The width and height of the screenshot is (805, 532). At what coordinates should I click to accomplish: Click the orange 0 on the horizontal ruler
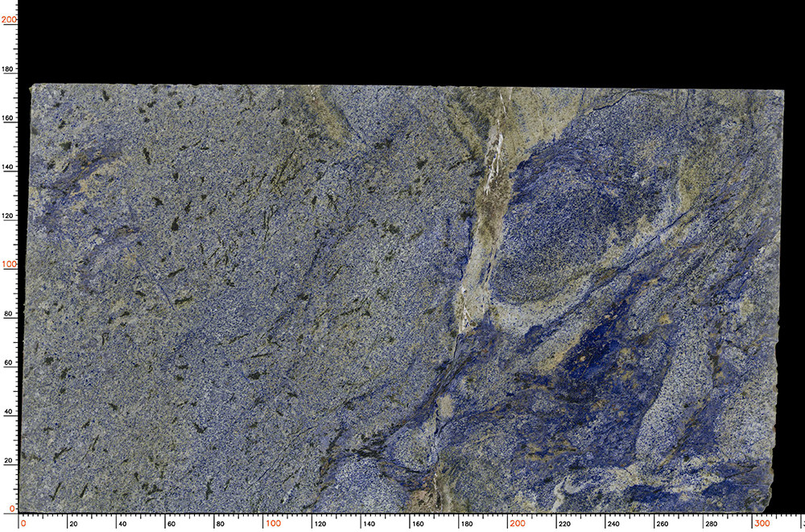(x=23, y=523)
